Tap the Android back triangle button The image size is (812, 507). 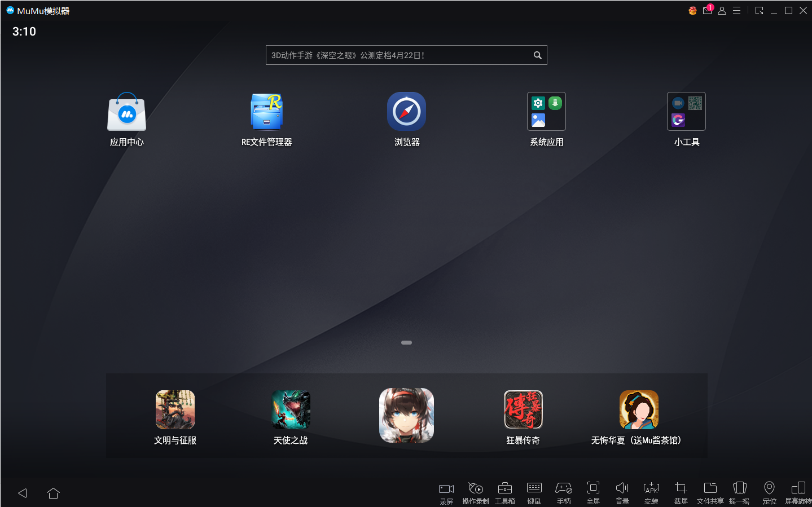[23, 493]
